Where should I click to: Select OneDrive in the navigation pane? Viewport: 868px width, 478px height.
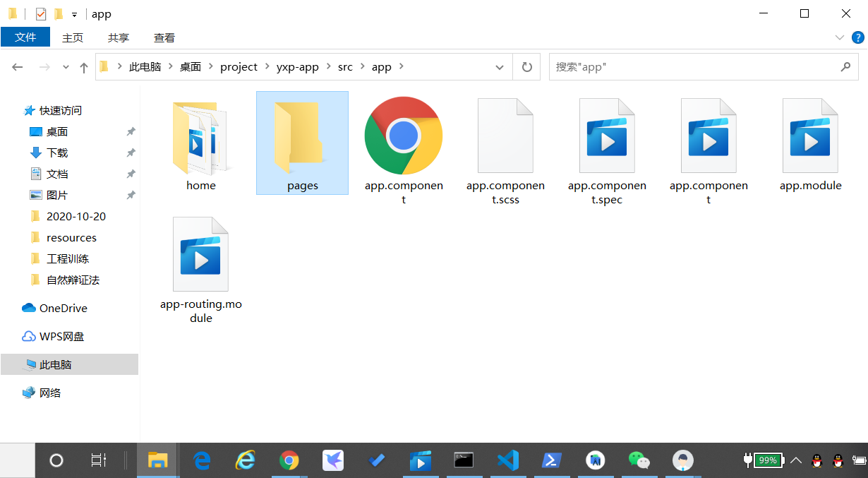point(64,308)
